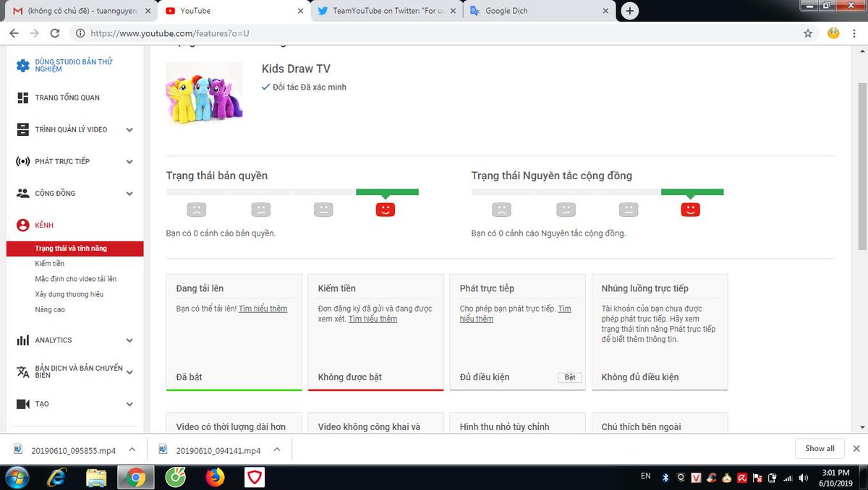
Task: Click the EN language indicator in tray
Action: (646, 476)
